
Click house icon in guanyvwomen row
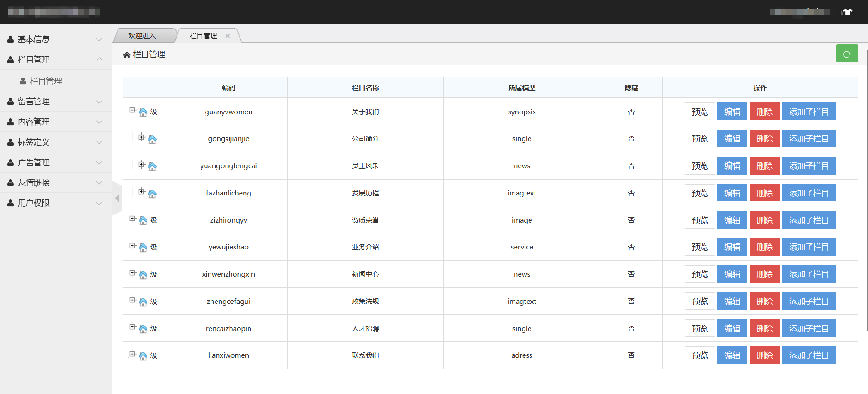(x=143, y=112)
